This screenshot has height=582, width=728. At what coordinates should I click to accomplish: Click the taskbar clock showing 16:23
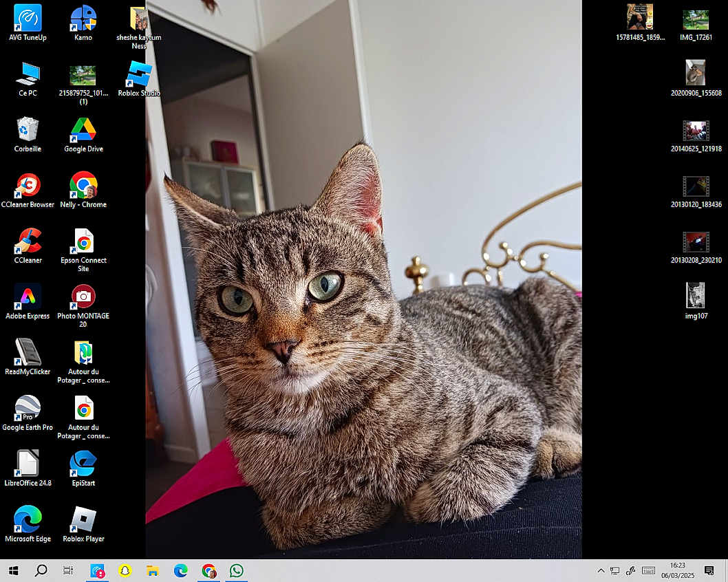(x=678, y=570)
